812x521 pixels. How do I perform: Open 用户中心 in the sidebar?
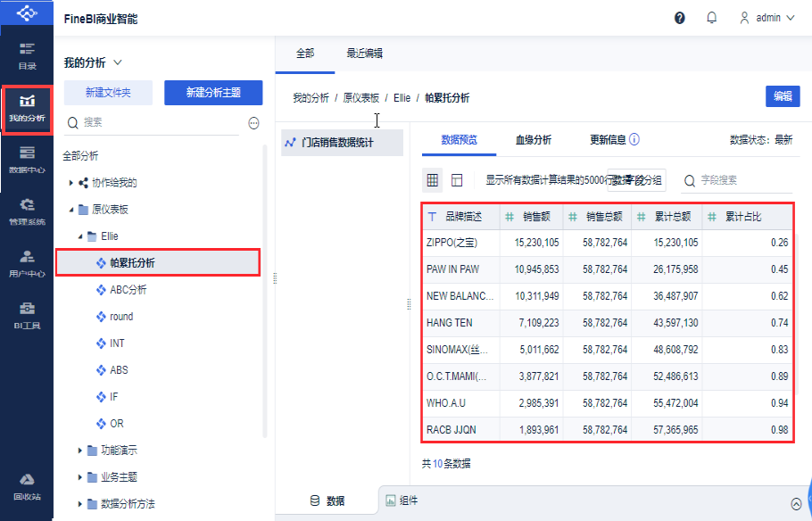27,263
